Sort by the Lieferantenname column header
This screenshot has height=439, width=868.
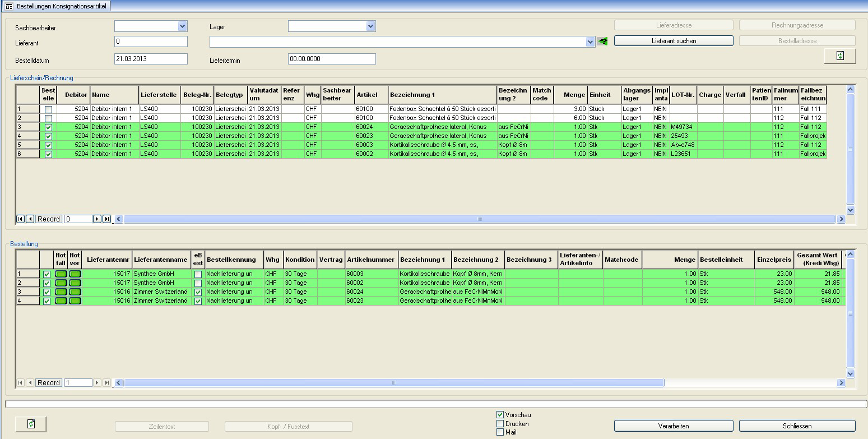tap(160, 260)
